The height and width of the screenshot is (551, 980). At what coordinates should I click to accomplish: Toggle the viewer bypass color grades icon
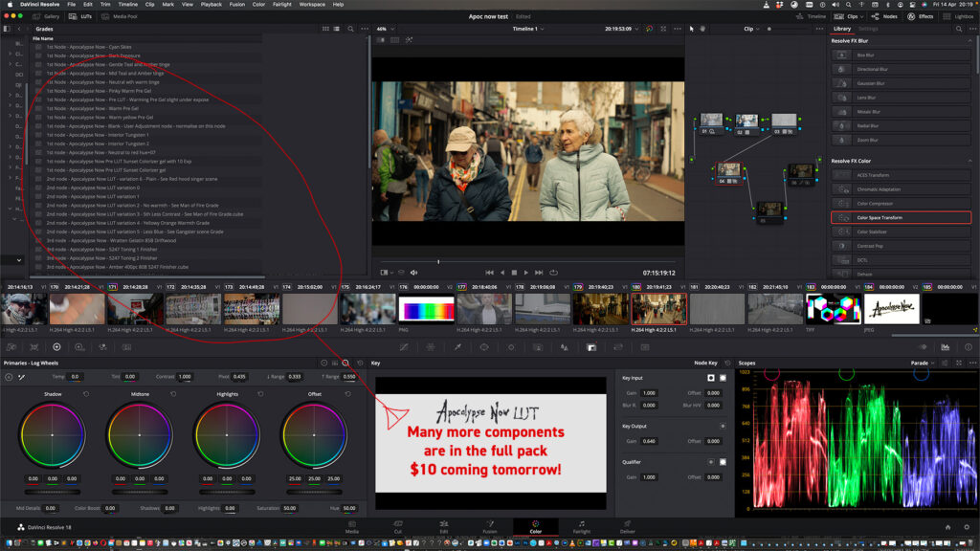tap(650, 29)
